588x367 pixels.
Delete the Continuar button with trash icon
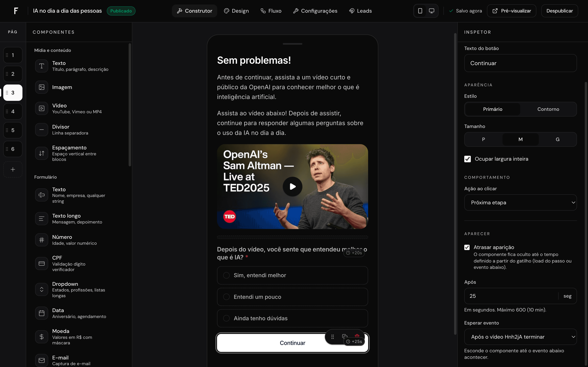click(357, 336)
